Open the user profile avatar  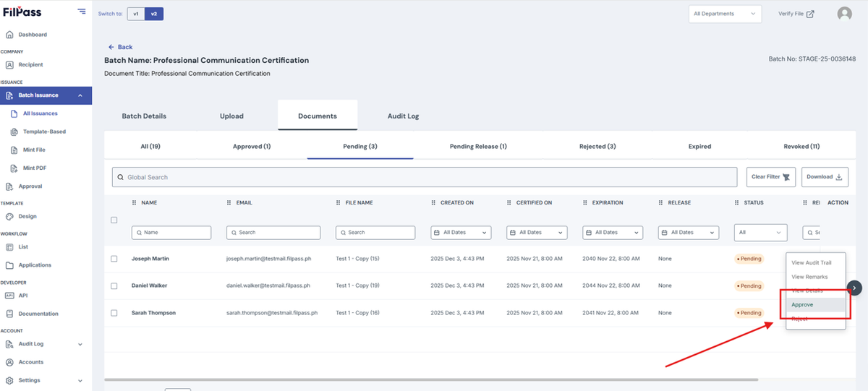click(x=844, y=14)
